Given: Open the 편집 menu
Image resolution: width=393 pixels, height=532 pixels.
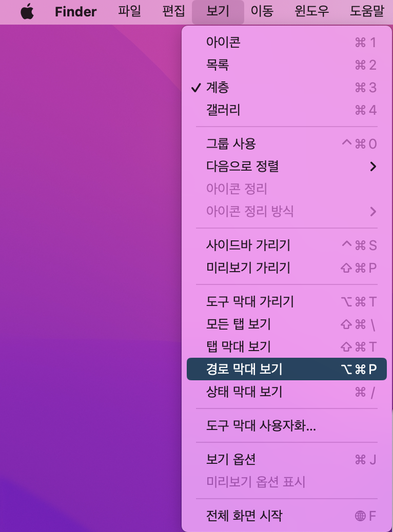Looking at the screenshot, I should (173, 12).
